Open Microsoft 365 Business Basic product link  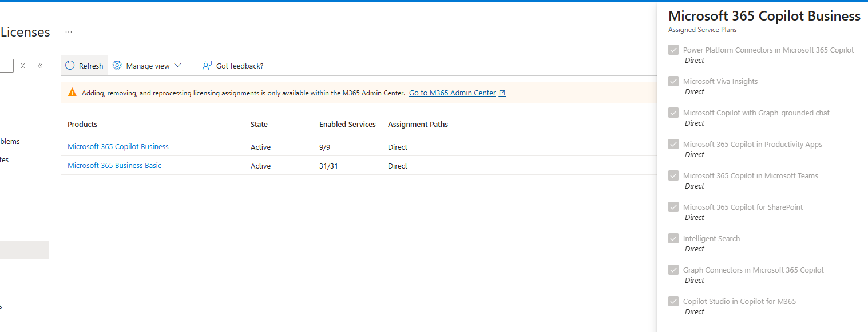(114, 166)
